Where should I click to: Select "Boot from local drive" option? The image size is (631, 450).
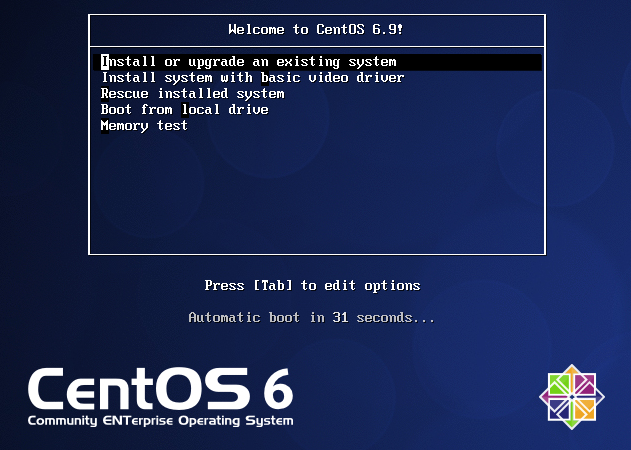click(184, 110)
